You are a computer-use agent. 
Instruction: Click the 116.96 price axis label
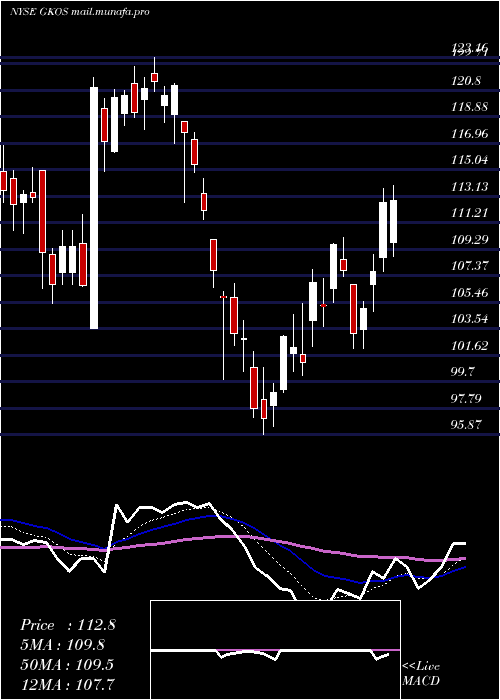pos(469,133)
